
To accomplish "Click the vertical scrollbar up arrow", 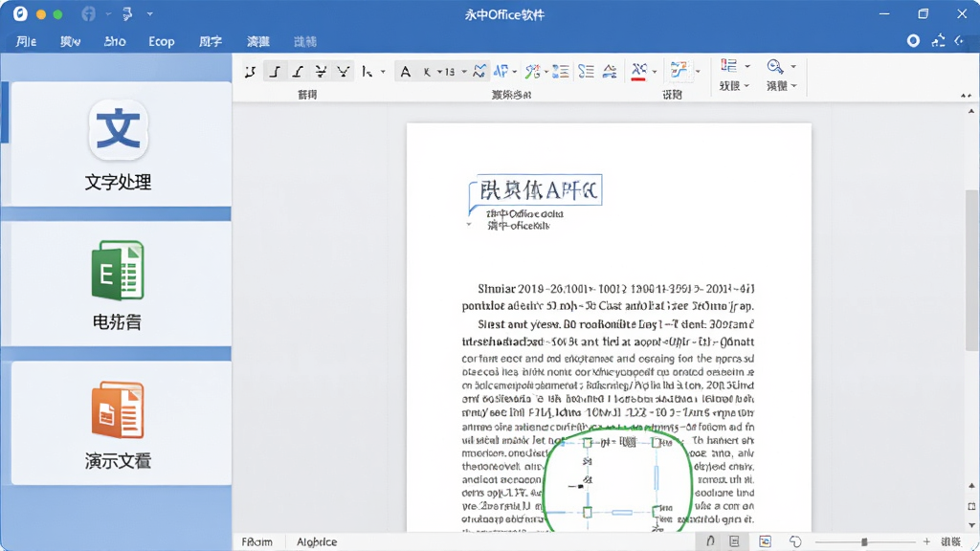I will coord(971,111).
